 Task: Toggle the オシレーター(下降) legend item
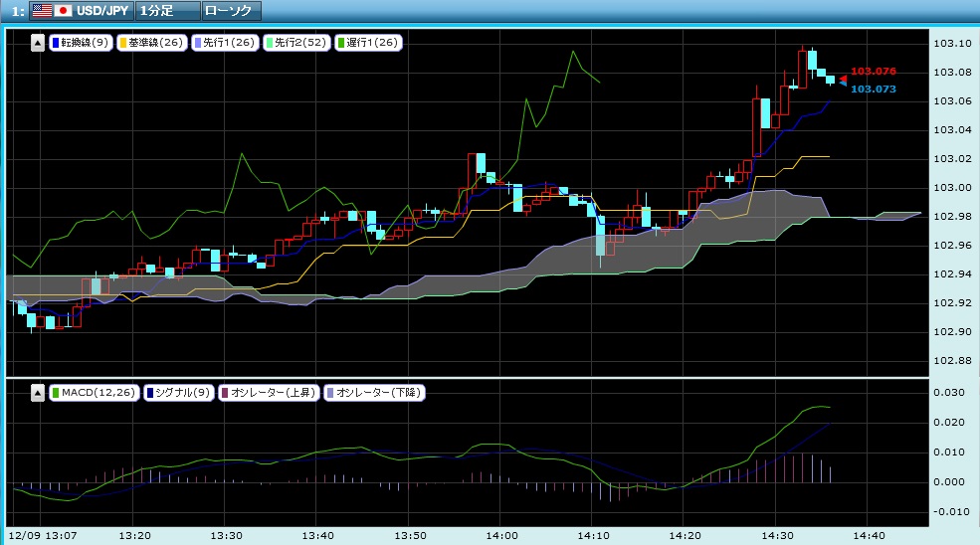click(x=374, y=393)
